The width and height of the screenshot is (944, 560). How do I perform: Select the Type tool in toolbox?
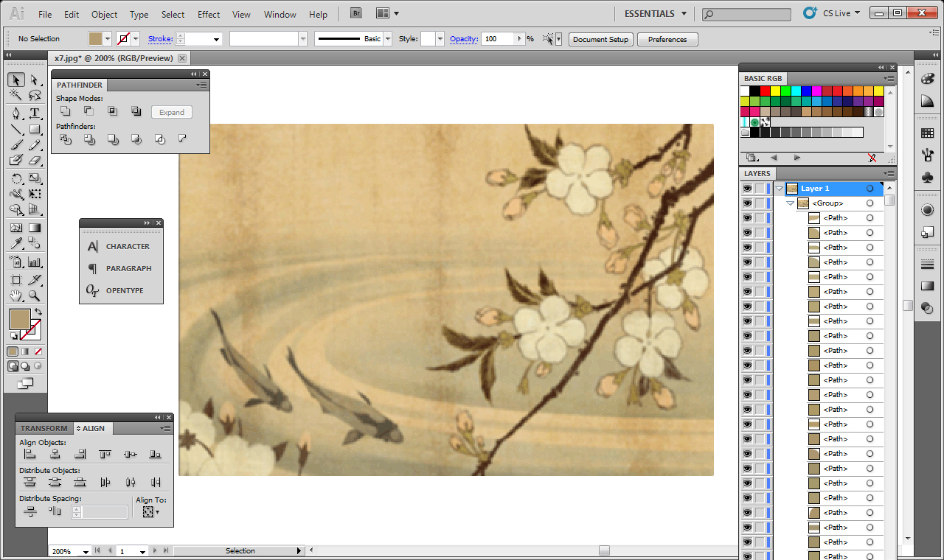tap(34, 113)
